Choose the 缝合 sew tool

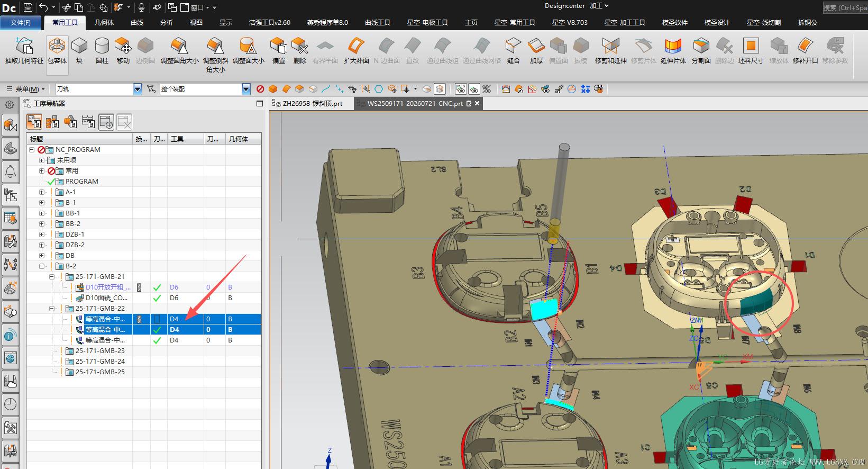[x=514, y=51]
